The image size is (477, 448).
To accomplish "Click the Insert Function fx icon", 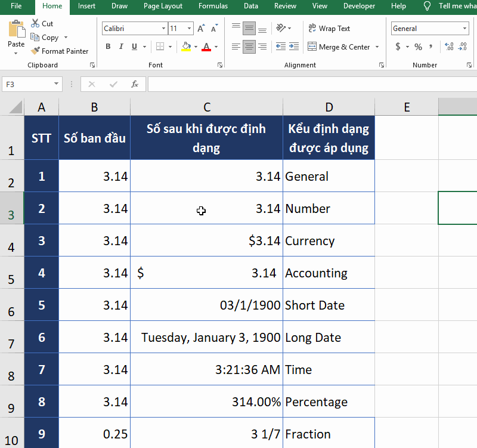I will (x=135, y=84).
